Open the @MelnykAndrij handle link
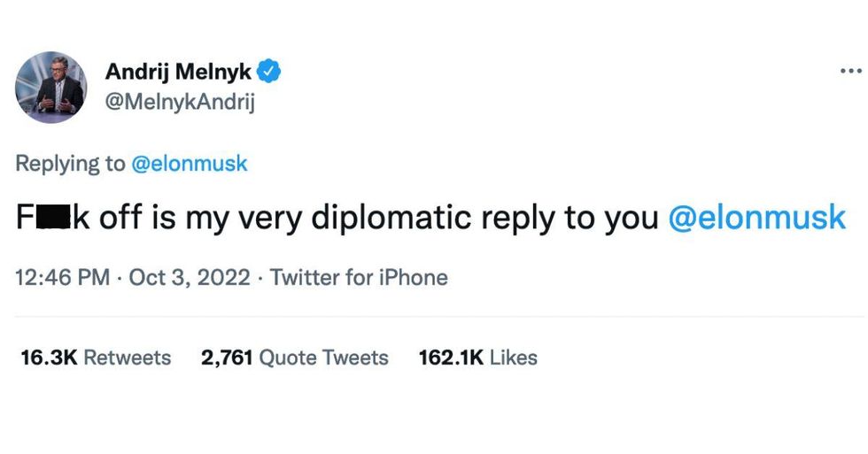 [180, 104]
